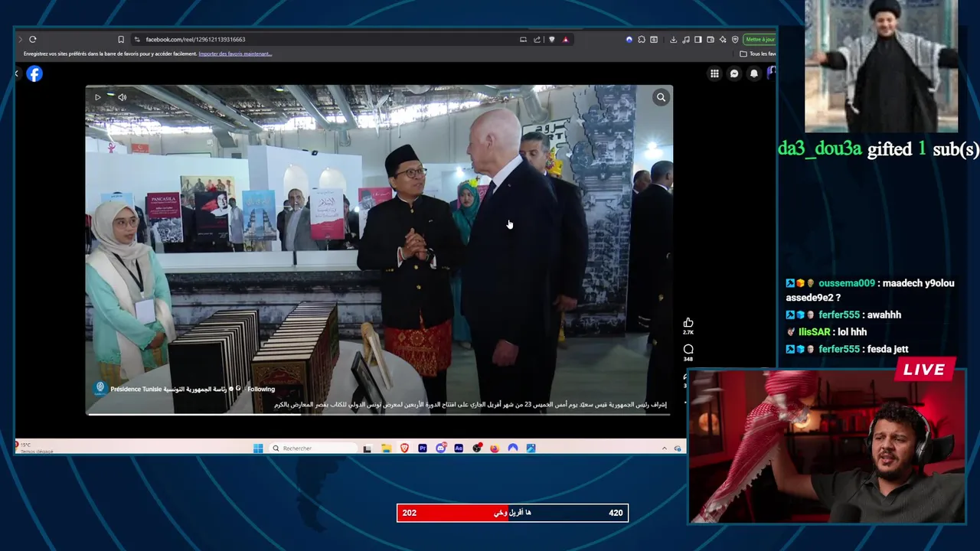Mute the reel's sound
The height and width of the screenshot is (551, 980).
122,97
